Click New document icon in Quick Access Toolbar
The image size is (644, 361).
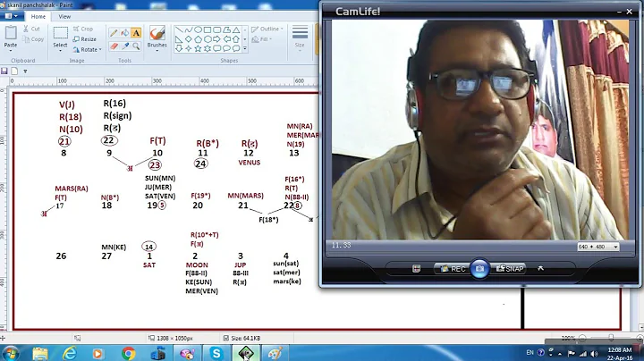(x=14, y=71)
